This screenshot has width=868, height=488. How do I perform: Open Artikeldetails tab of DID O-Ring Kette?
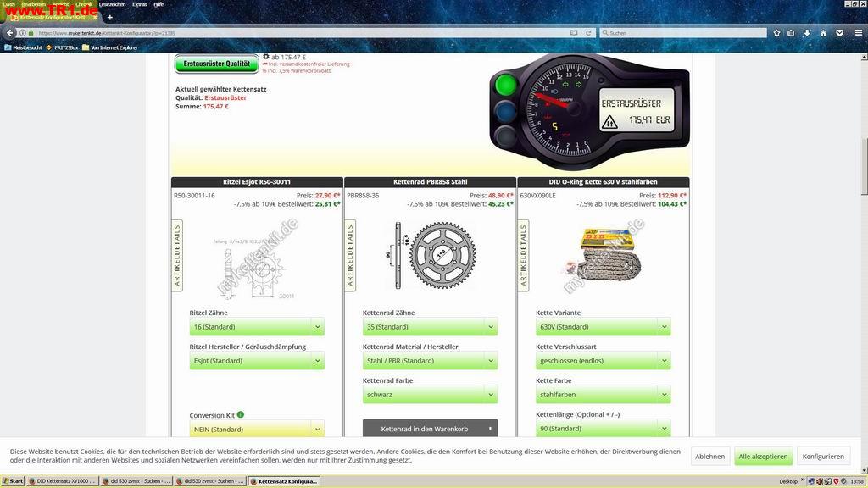pyautogui.click(x=524, y=255)
